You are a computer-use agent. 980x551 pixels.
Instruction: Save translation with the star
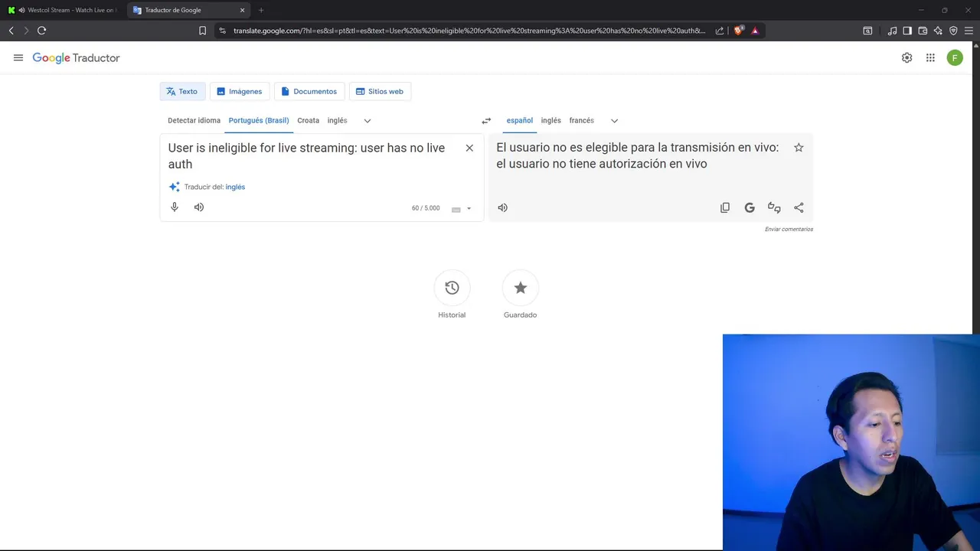coord(799,148)
